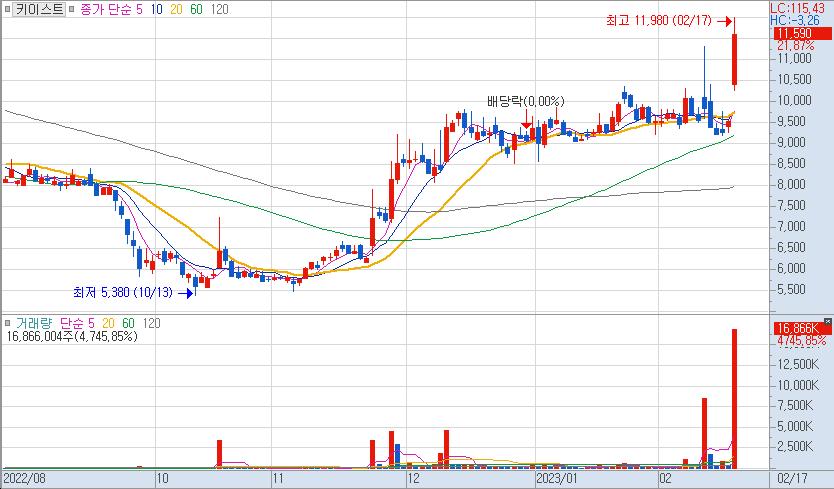Image resolution: width=834 pixels, height=489 pixels.
Task: Click the LC:115.43 indicator
Action: click(x=797, y=8)
